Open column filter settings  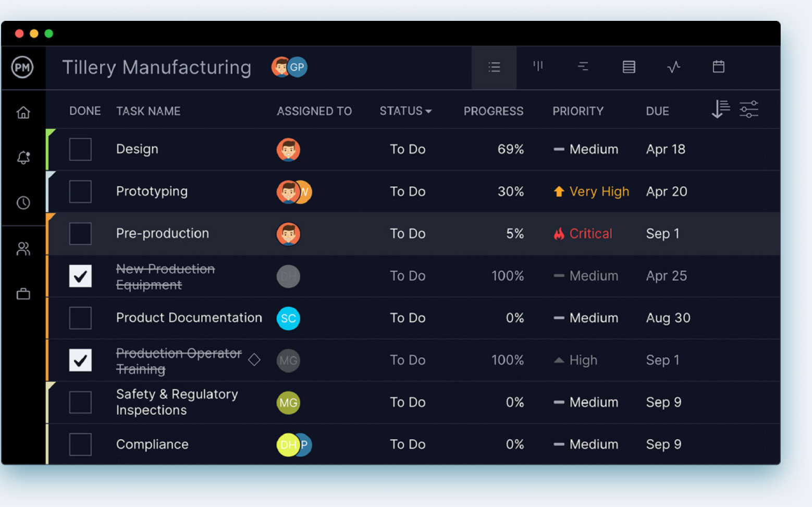pyautogui.click(x=749, y=110)
